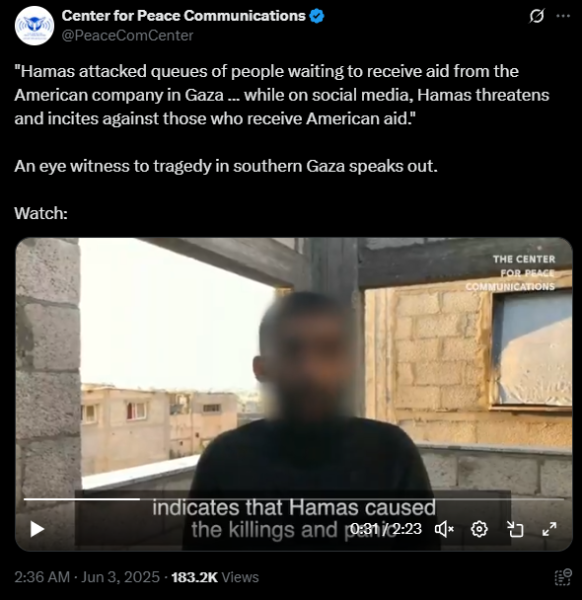Toggle picture-in-picture mode icon
This screenshot has width=582, height=600.
click(515, 529)
